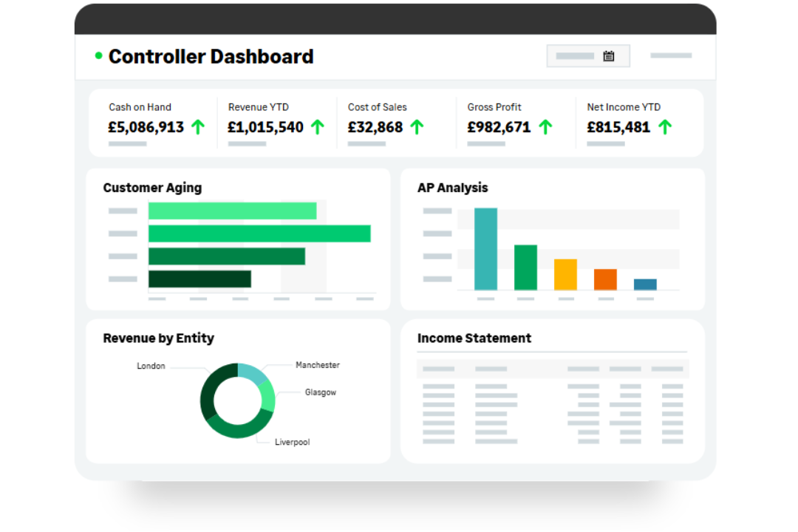Open the calendar date picker icon
The width and height of the screenshot is (798, 532).
(608, 55)
